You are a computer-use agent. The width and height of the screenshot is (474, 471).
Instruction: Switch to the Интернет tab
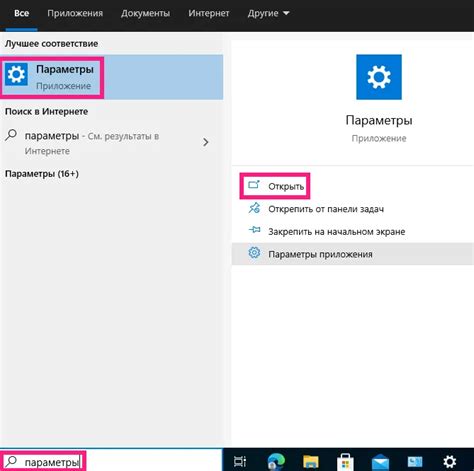(209, 13)
